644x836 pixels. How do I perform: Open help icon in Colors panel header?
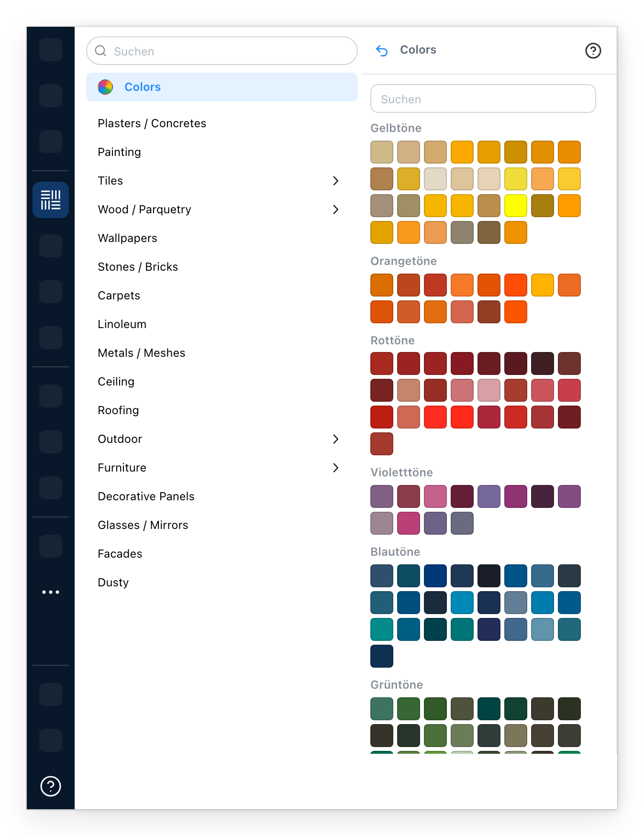[593, 51]
